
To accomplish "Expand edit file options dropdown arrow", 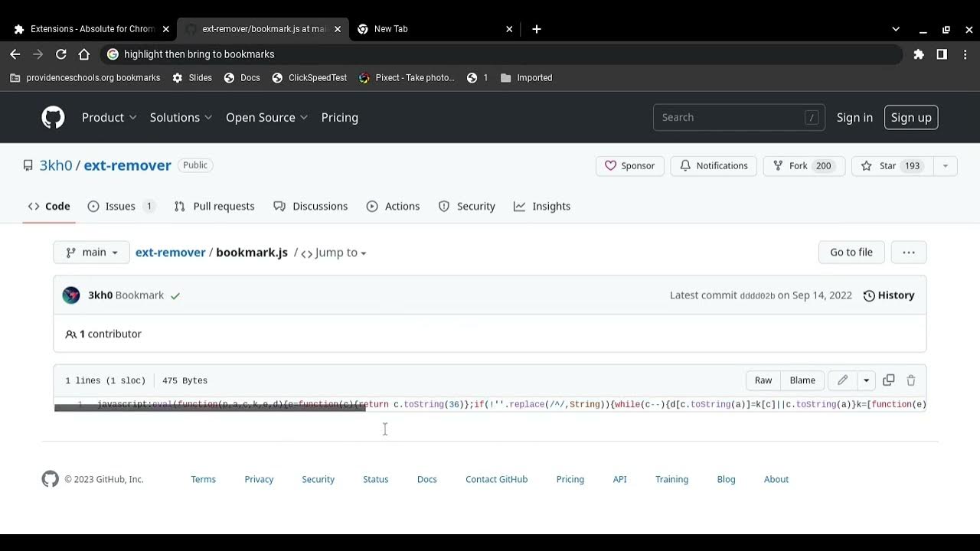I will pyautogui.click(x=866, y=380).
